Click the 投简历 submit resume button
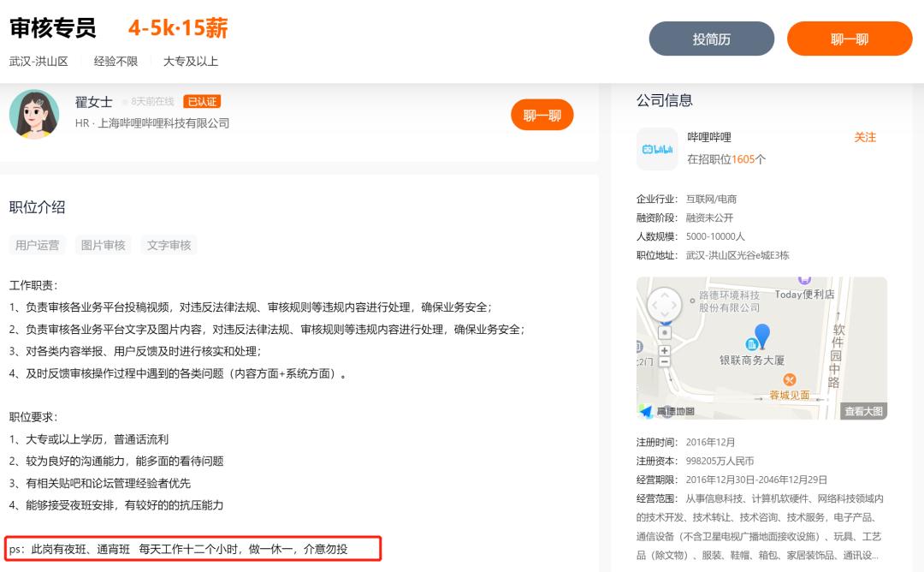Image resolution: width=924 pixels, height=572 pixels. [711, 39]
